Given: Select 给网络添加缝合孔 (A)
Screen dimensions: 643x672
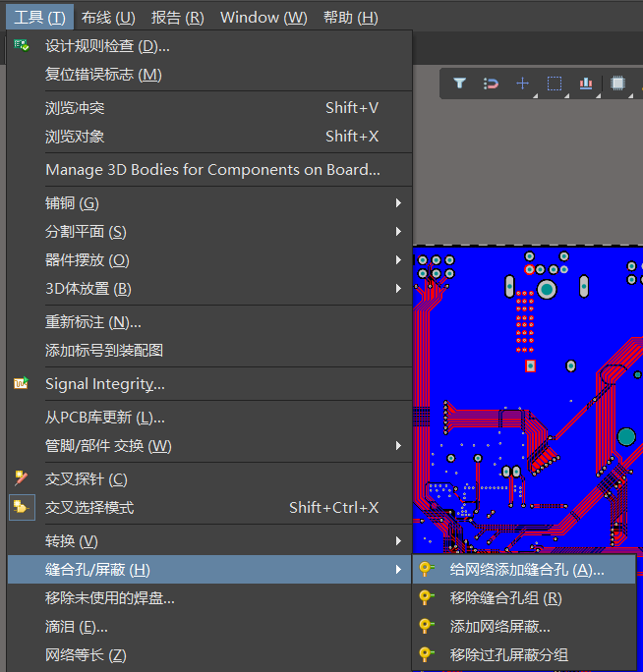Looking at the screenshot, I should click(x=524, y=570).
